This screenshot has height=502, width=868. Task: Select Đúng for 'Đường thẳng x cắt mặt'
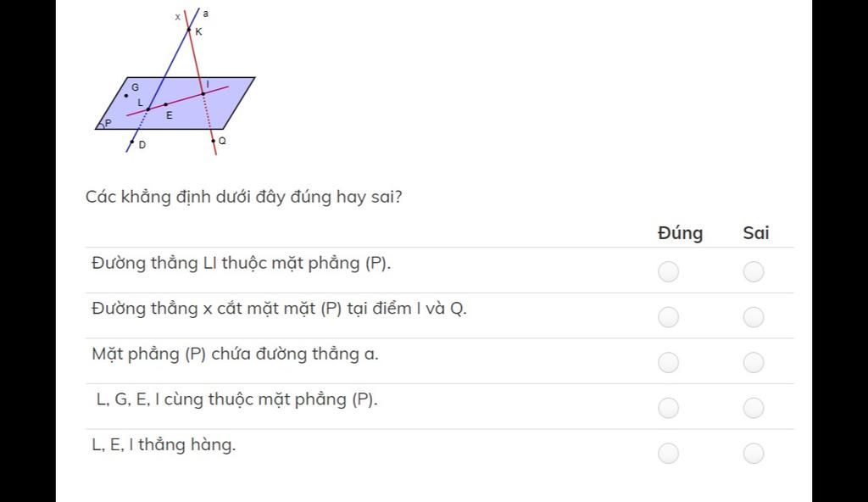coord(668,317)
